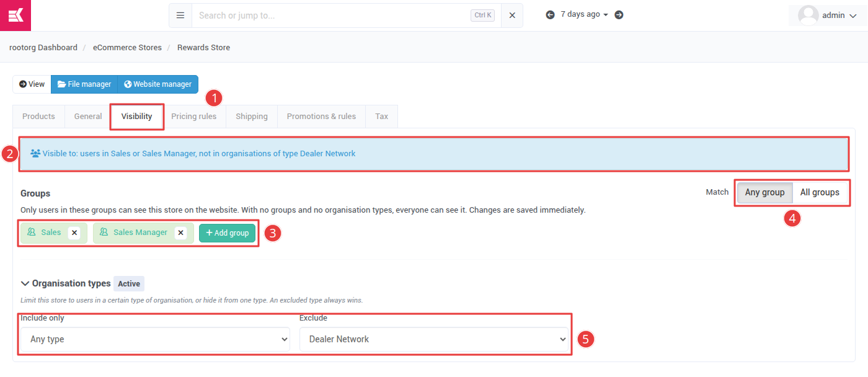Screen dimensions: 868x377
Task: Open the Website manager button
Action: point(158,84)
